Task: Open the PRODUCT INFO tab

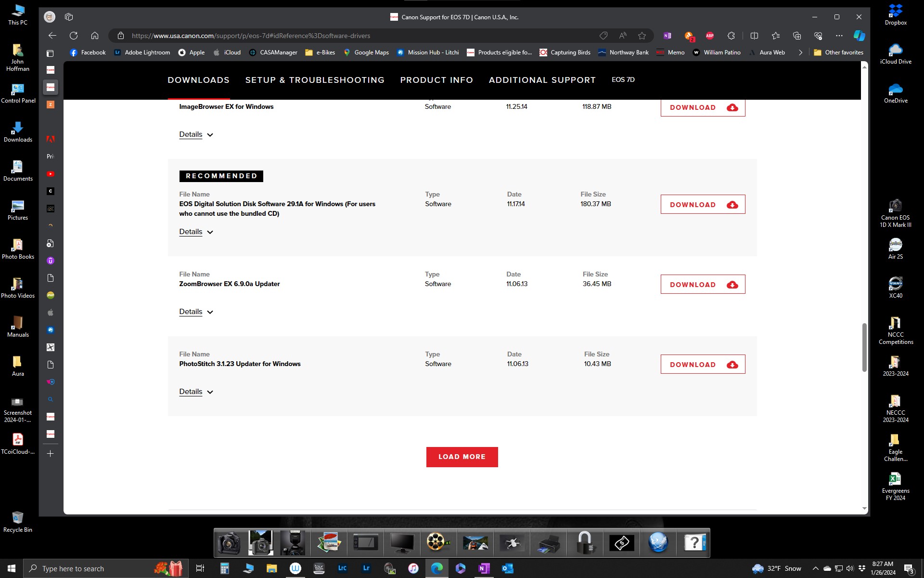Action: pyautogui.click(x=436, y=80)
